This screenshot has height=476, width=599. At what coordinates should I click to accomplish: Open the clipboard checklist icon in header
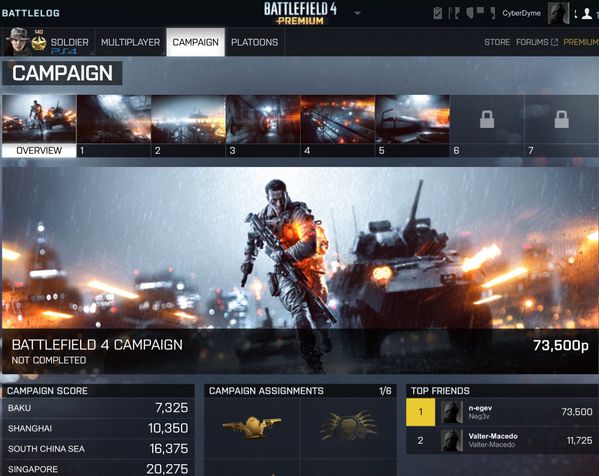coord(437,13)
